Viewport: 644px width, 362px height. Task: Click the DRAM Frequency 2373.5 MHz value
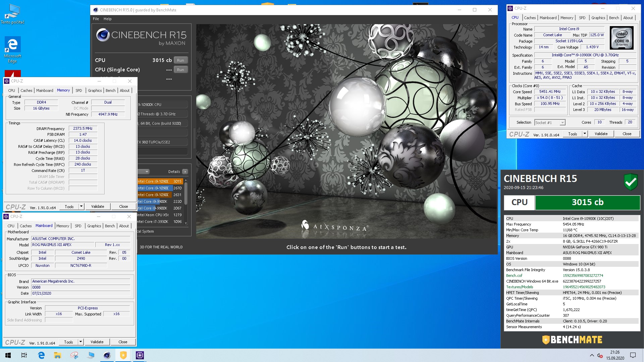click(x=83, y=128)
